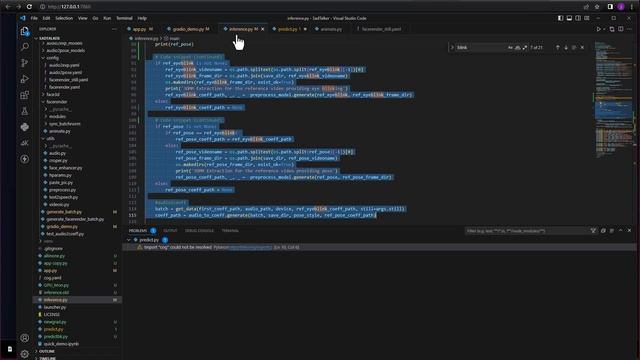Switch to the animate.py editor tab
The width and height of the screenshot is (640, 360).
[331, 29]
